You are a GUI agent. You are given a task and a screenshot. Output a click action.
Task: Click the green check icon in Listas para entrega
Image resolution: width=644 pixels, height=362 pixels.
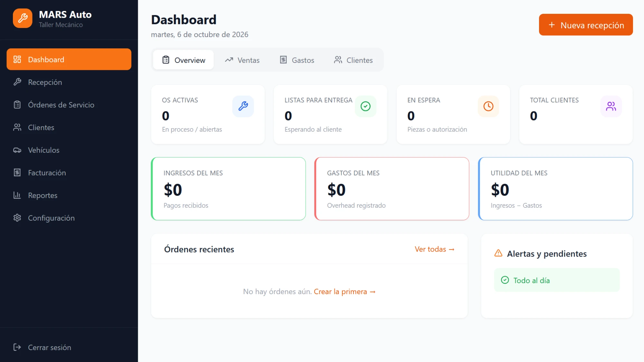pyautogui.click(x=365, y=106)
